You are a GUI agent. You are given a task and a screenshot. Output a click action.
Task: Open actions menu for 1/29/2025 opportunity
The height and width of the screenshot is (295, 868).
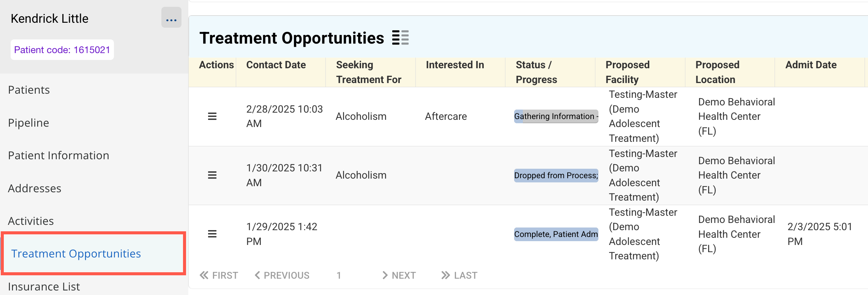point(212,234)
